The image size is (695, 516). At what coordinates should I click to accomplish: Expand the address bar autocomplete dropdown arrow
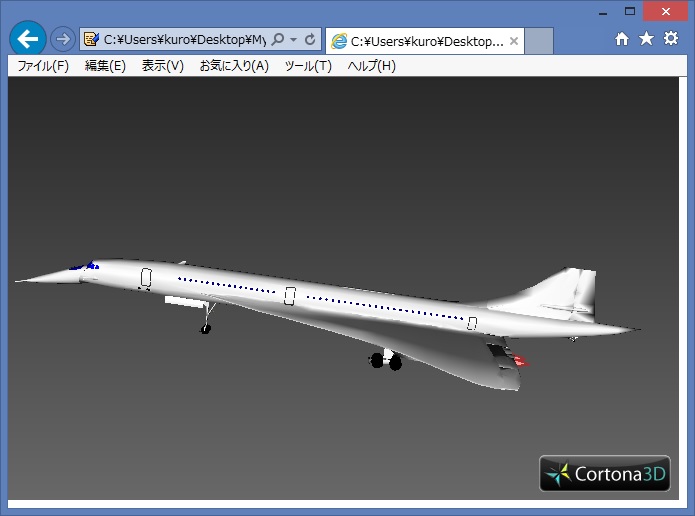[x=294, y=40]
